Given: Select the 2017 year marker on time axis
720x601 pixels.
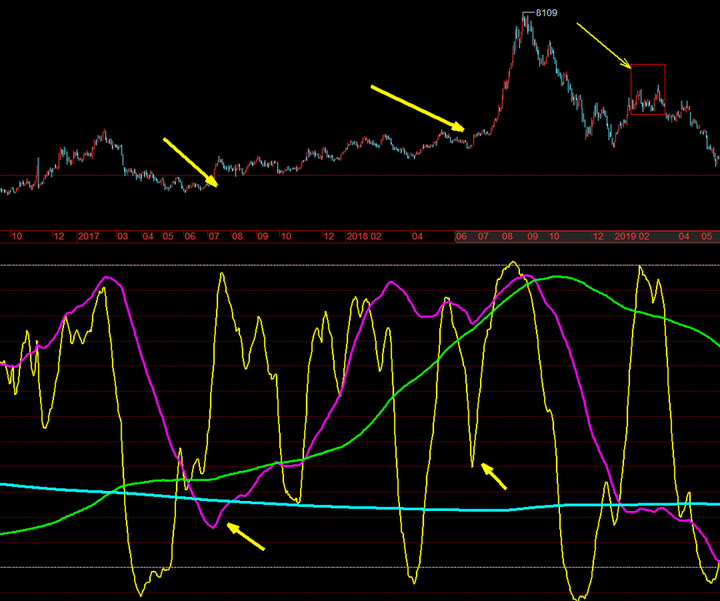Looking at the screenshot, I should 89,236.
